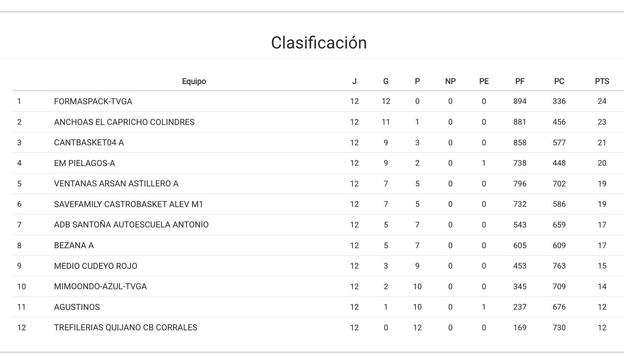624x364 pixels.
Task: Click the NP column header
Action: pyautogui.click(x=450, y=81)
